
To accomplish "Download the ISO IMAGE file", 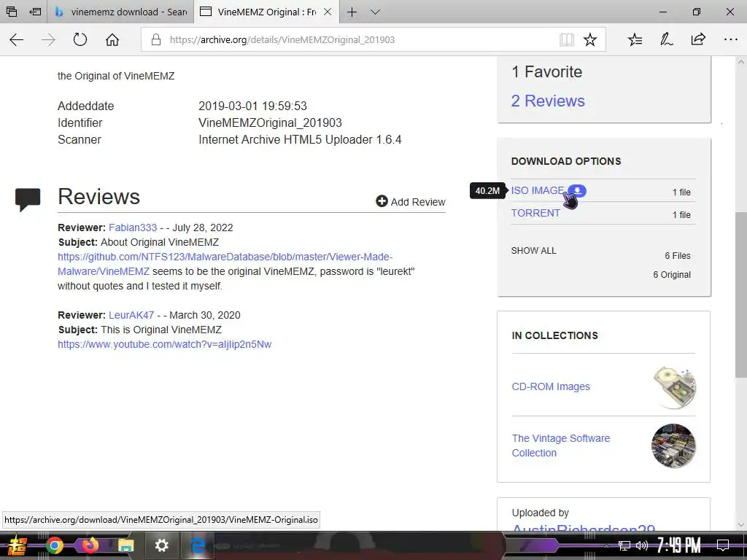I will click(538, 190).
